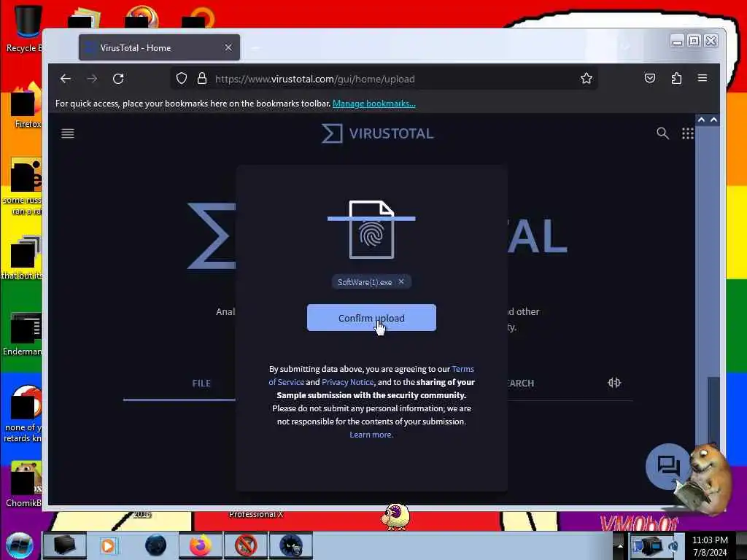Open the VirusTotal apps grid icon
This screenshot has width=747, height=560.
(687, 133)
